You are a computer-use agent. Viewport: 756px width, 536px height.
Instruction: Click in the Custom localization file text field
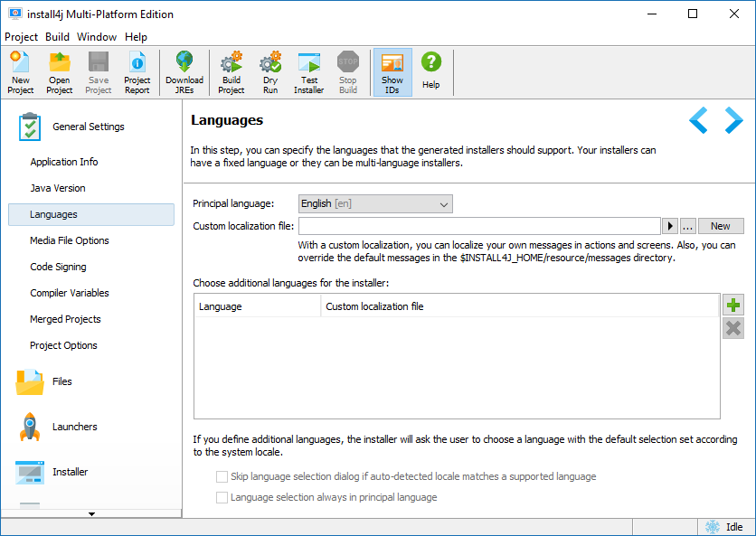[479, 226]
